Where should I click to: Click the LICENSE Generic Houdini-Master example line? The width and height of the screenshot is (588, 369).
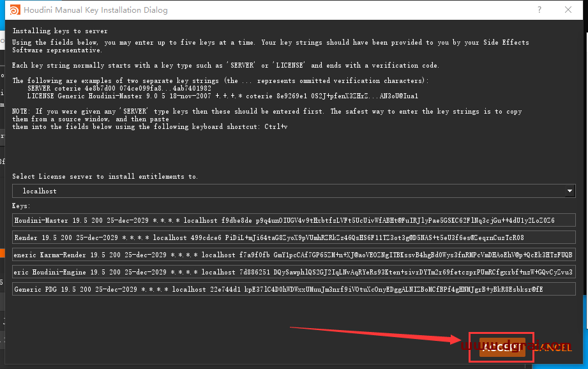click(222, 96)
